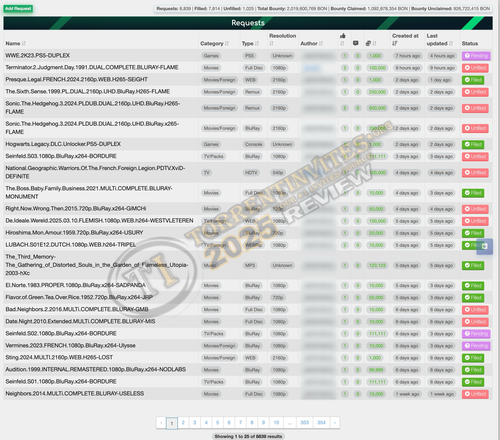Go to page 3 of requests
Screen dimensions: 500x440
195,423
